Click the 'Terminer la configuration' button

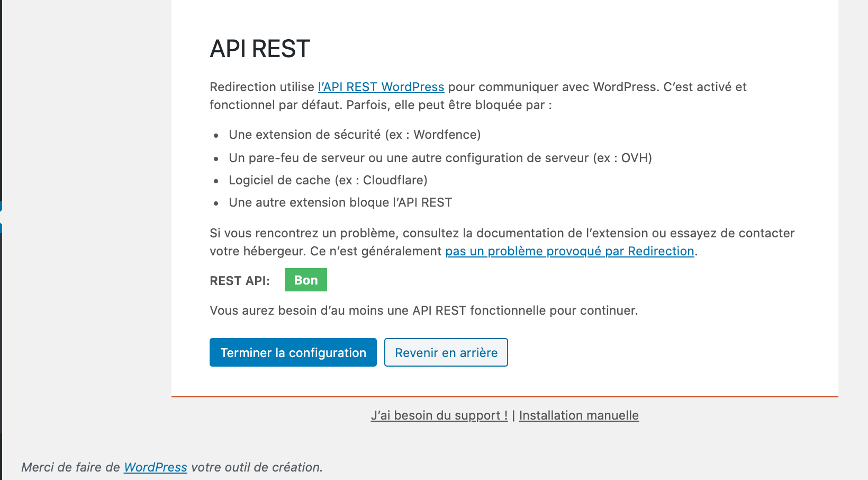click(293, 352)
